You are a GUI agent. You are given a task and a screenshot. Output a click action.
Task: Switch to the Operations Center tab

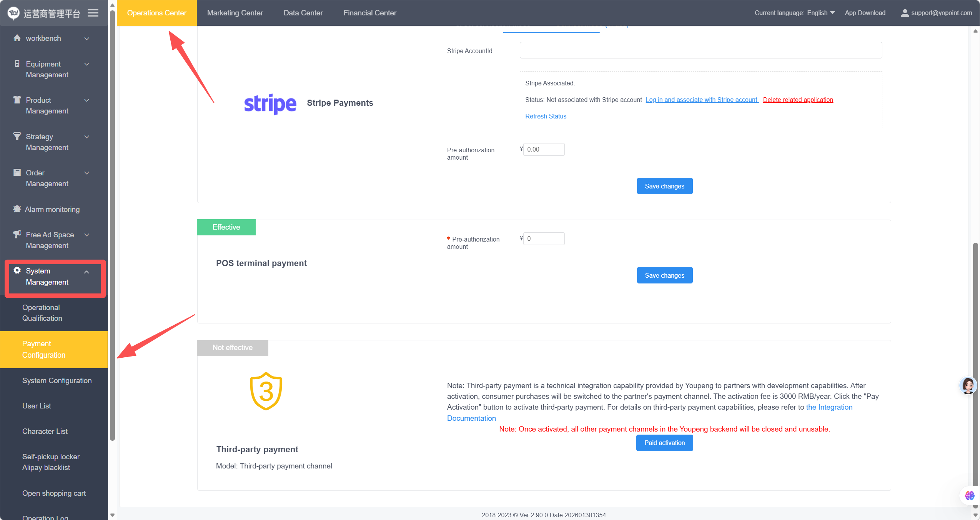pos(156,13)
